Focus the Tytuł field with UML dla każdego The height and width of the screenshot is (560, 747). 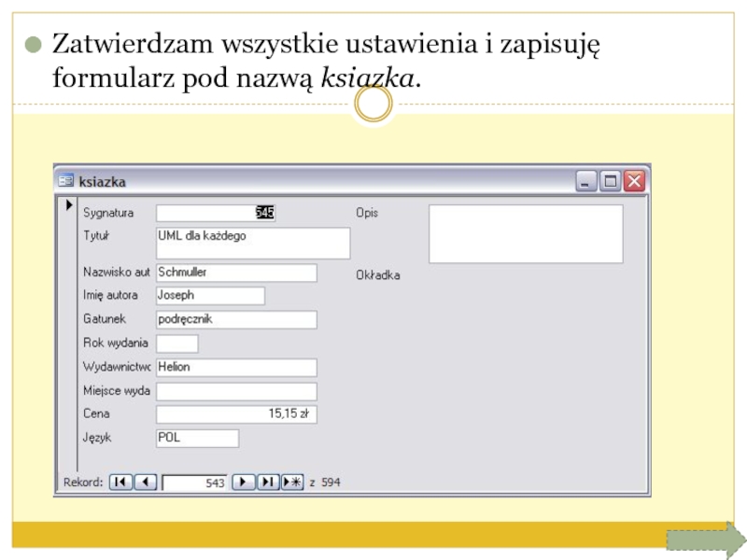(252, 243)
